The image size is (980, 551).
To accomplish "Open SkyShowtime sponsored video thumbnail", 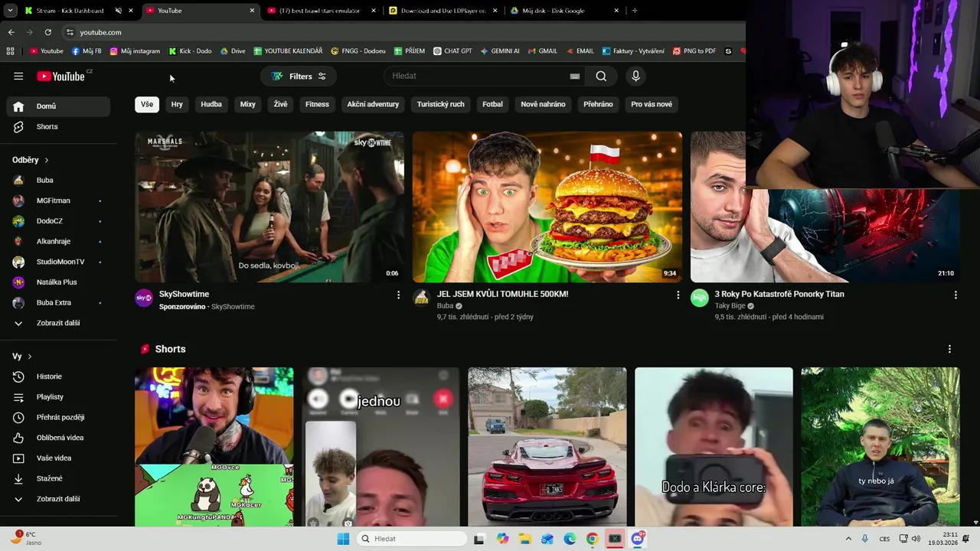I will coord(269,207).
